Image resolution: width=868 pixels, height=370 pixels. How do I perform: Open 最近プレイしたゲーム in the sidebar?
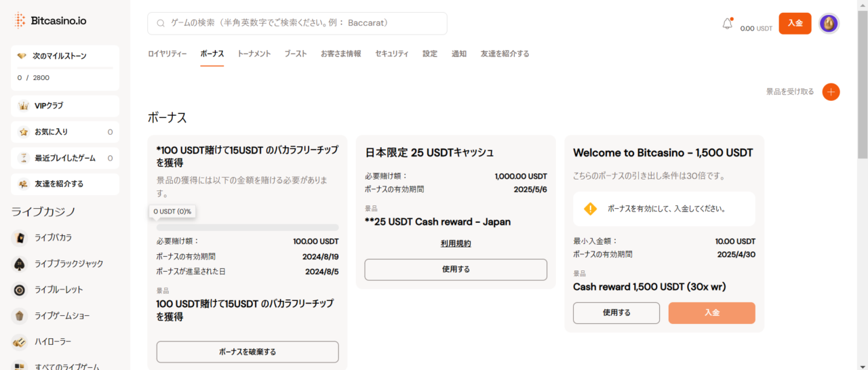[65, 158]
